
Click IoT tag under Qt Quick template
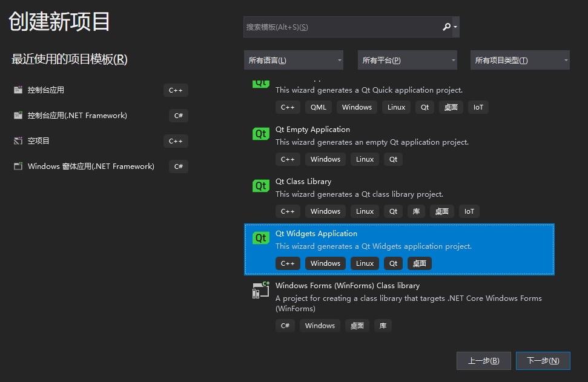coord(478,107)
